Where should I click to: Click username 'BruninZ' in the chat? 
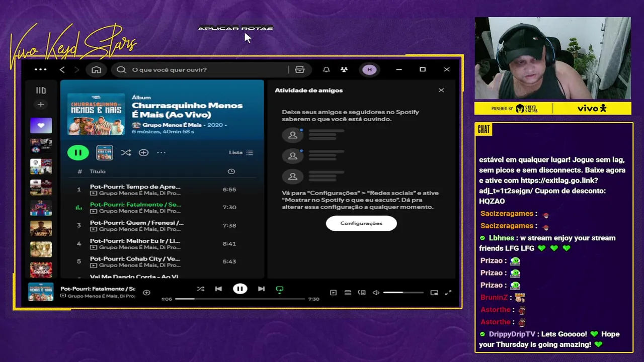click(494, 298)
